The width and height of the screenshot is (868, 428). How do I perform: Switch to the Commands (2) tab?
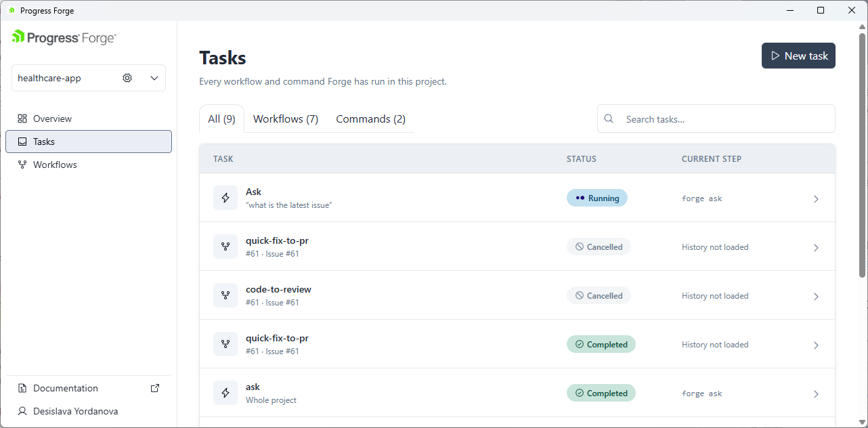click(x=370, y=119)
